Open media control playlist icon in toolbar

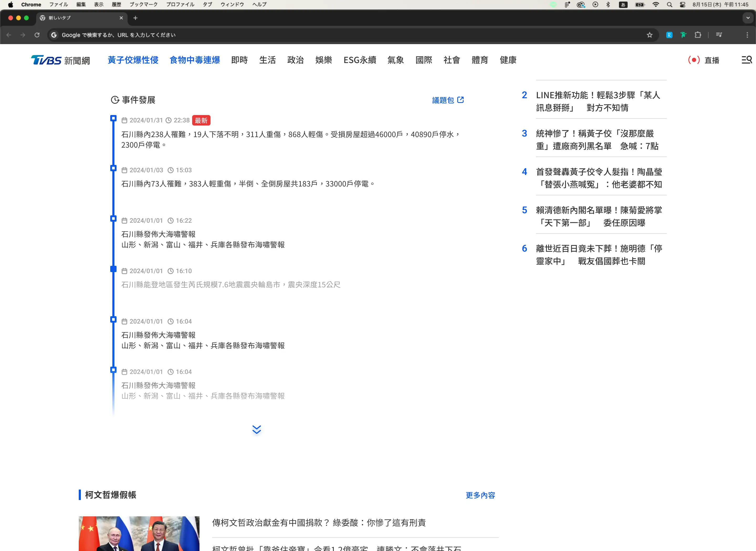[x=719, y=35]
